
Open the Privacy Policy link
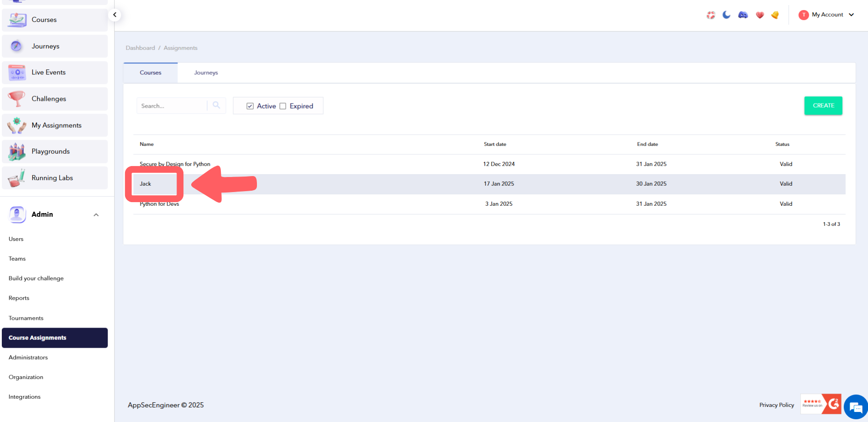point(776,405)
